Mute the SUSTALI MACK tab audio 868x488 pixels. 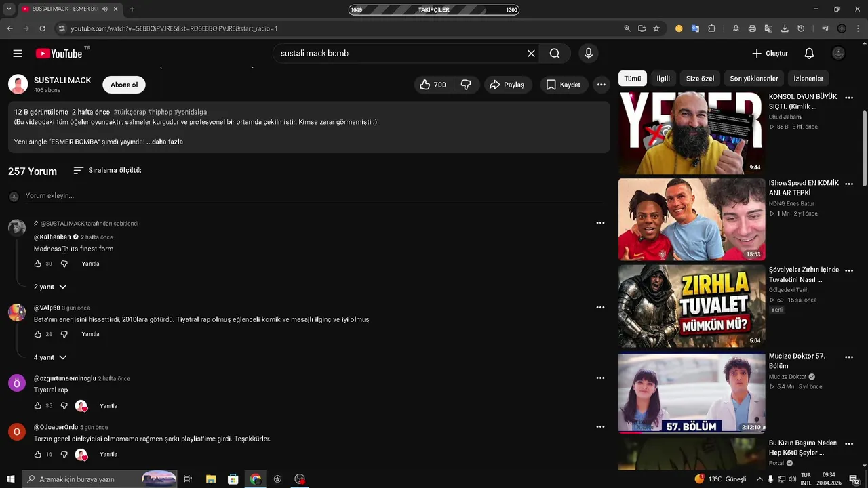pyautogui.click(x=104, y=9)
